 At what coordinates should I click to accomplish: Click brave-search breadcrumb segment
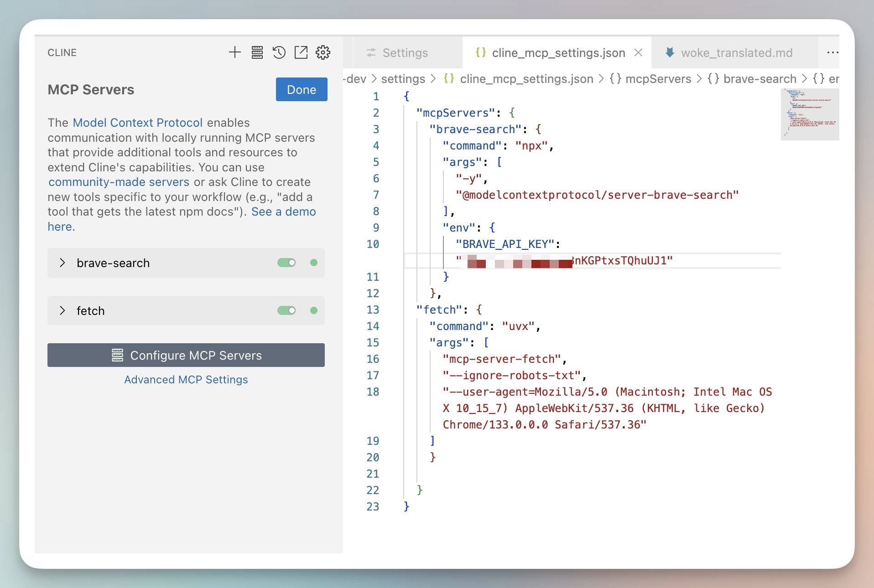pos(760,79)
